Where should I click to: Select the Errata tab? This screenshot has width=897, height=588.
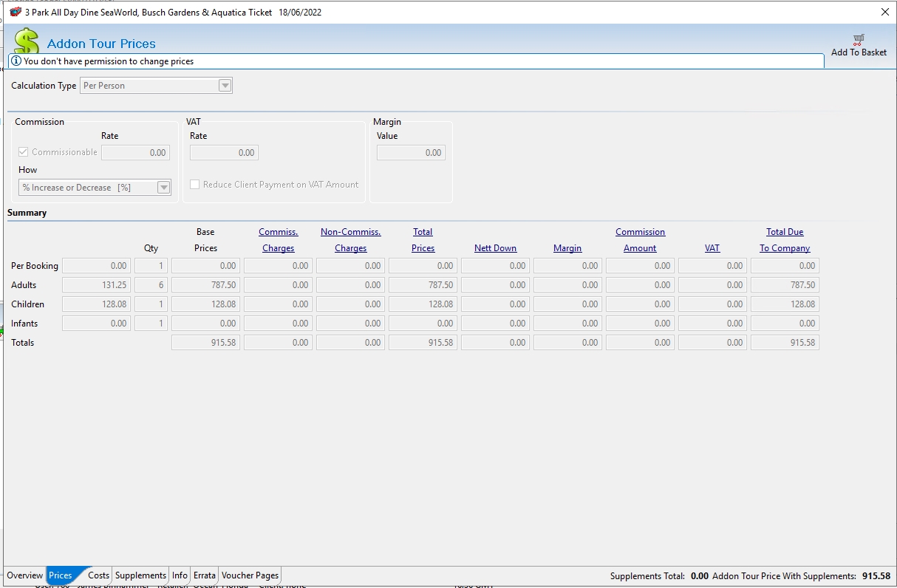click(x=205, y=575)
